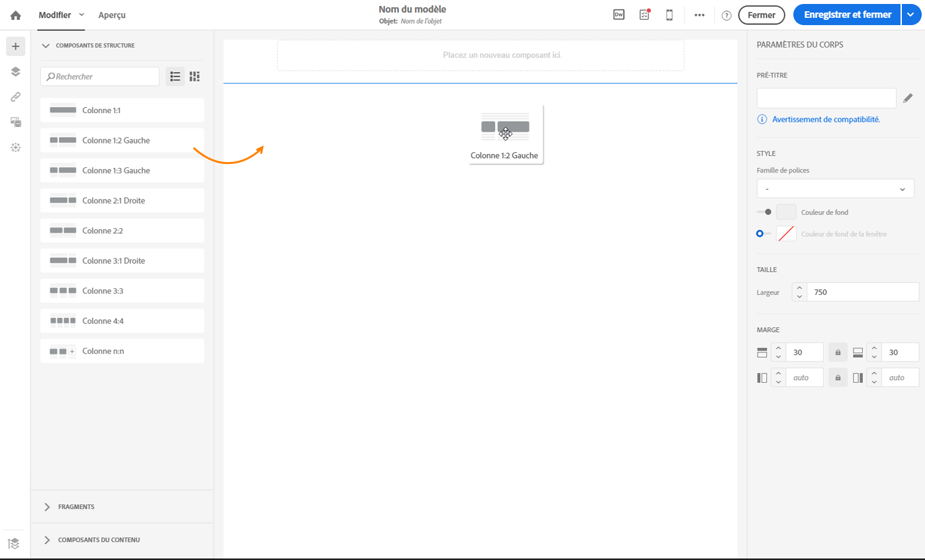Click the right margin icon
The width and height of the screenshot is (925, 560).
(858, 378)
